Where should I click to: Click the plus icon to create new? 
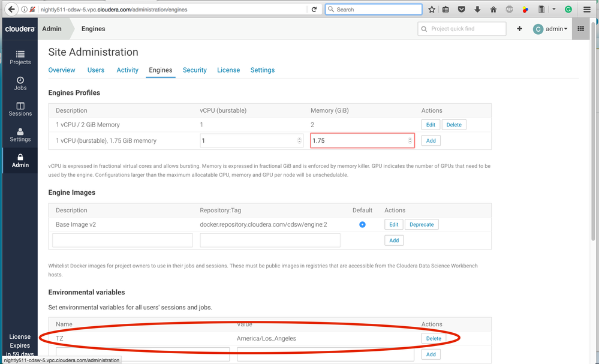(x=519, y=29)
